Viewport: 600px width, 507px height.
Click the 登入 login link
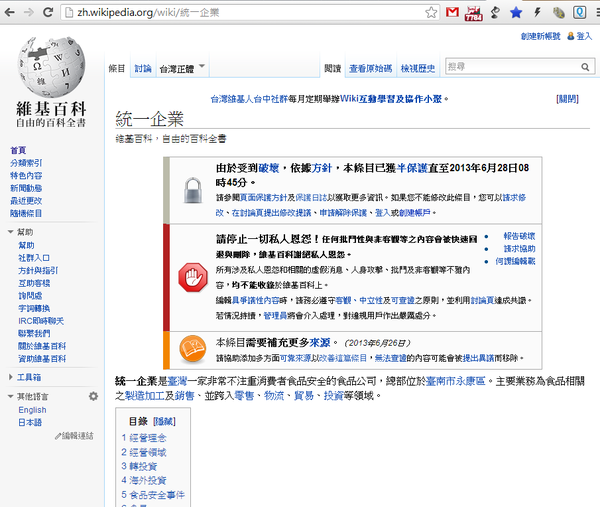click(584, 36)
